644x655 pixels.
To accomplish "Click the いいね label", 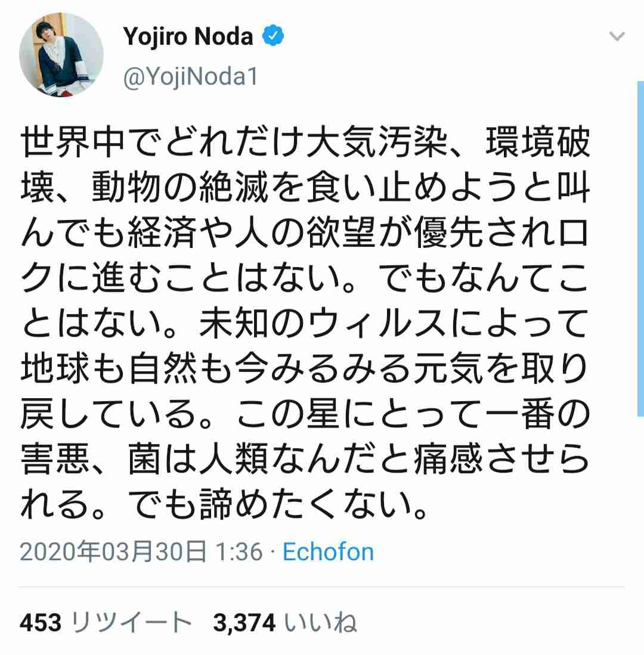I will pyautogui.click(x=321, y=623).
